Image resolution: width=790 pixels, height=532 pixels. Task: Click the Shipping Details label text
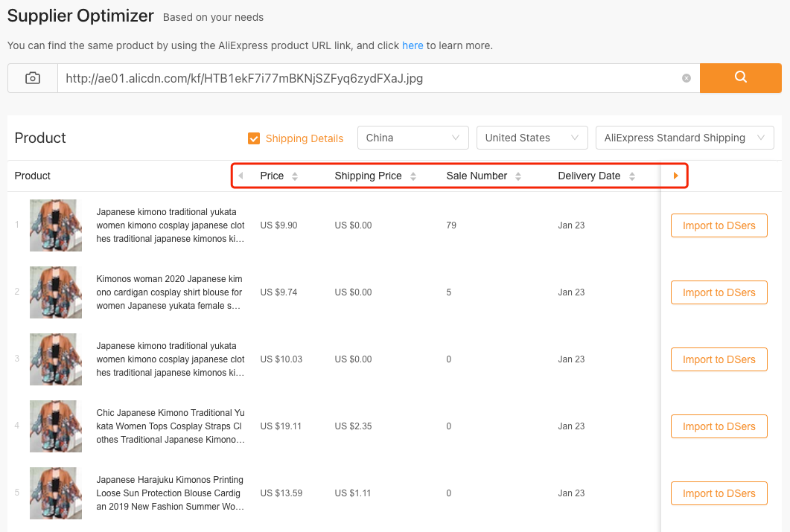[x=305, y=138]
